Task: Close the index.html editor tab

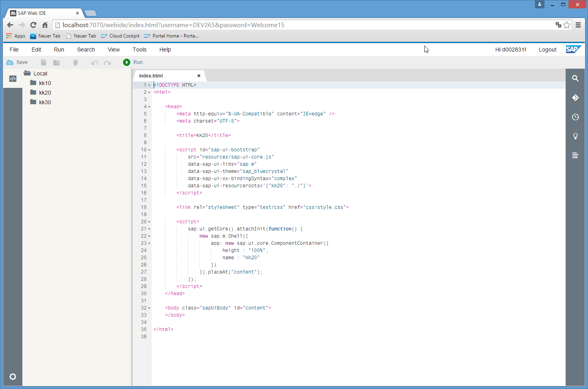Action: pos(199,75)
